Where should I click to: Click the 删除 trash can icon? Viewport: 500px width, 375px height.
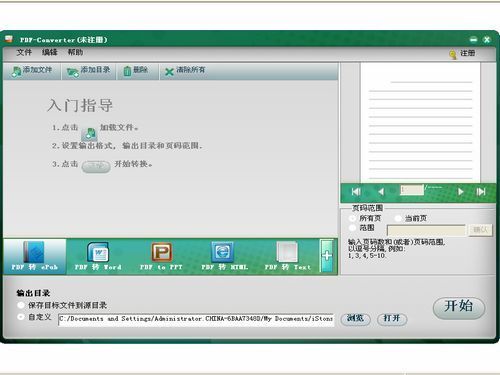(x=127, y=71)
